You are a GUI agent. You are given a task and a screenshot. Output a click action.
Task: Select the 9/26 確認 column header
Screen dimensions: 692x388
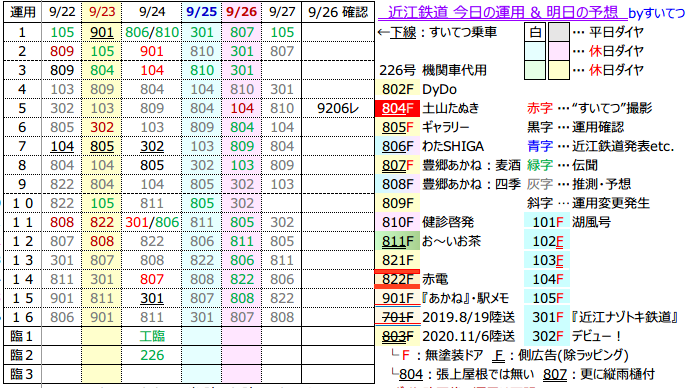coord(338,12)
